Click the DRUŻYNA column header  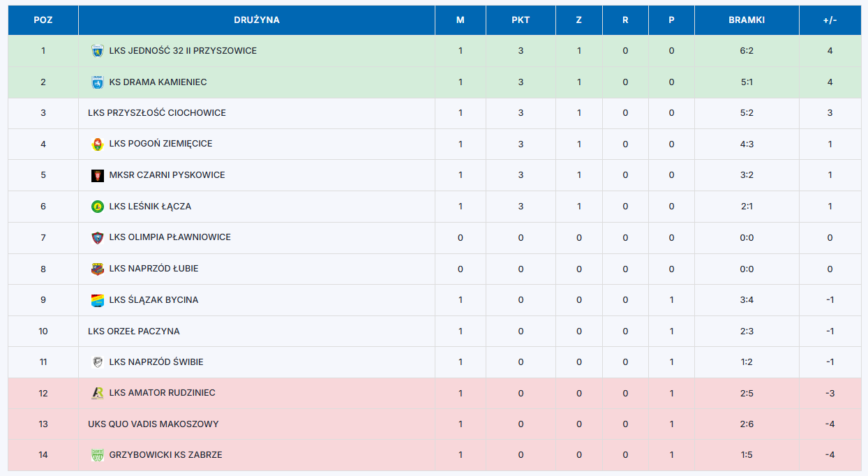point(257,20)
